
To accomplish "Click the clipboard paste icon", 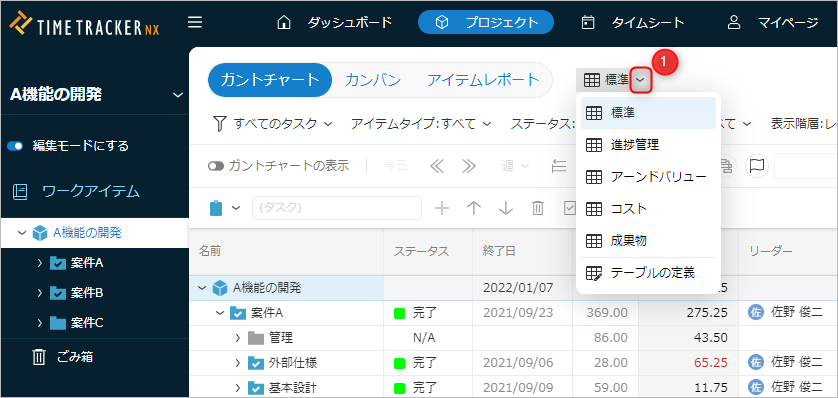I will click(216, 208).
